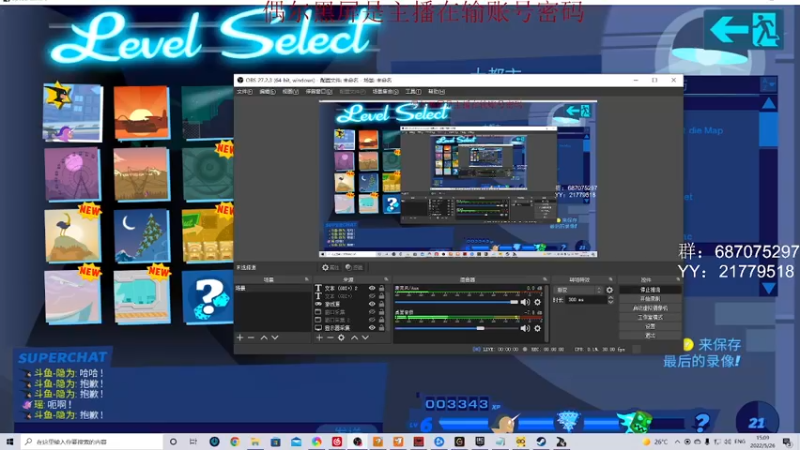Open source Filters button above panels
This screenshot has height=450, width=800.
point(354,267)
